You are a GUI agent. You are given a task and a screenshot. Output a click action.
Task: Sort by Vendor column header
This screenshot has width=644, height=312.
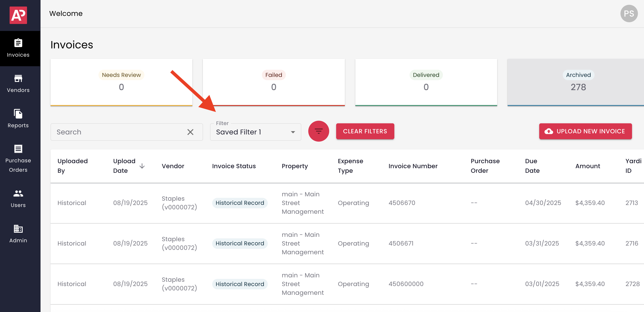point(173,166)
